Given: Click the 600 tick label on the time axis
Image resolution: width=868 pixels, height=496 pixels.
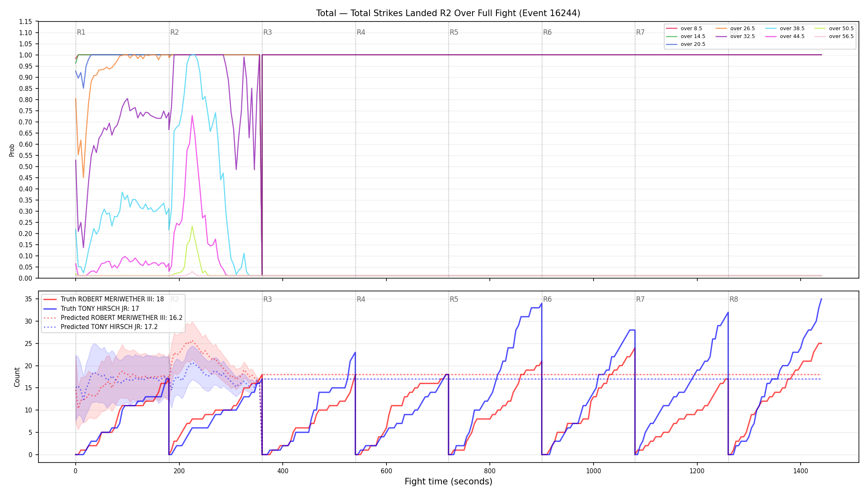Looking at the screenshot, I should pyautogui.click(x=386, y=471).
